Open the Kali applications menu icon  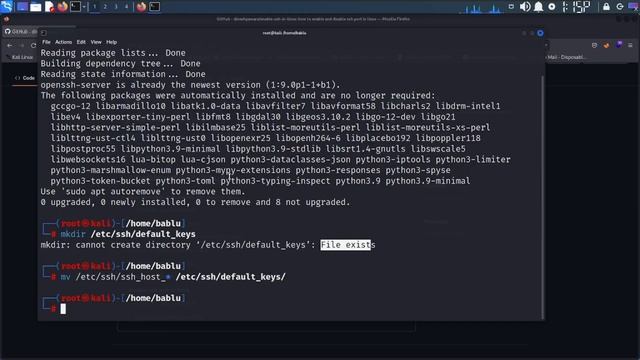pyautogui.click(x=7, y=6)
